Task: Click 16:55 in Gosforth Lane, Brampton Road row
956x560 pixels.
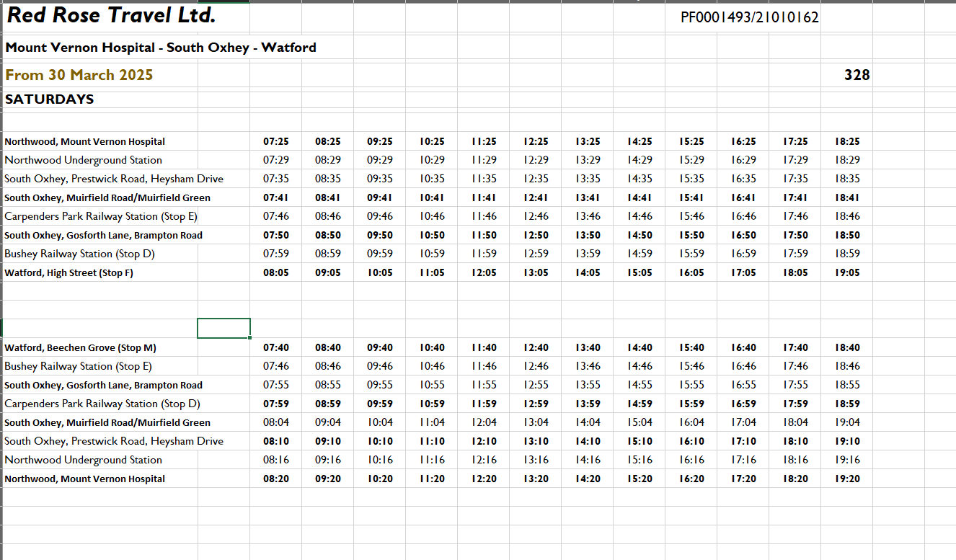Action: coord(743,385)
